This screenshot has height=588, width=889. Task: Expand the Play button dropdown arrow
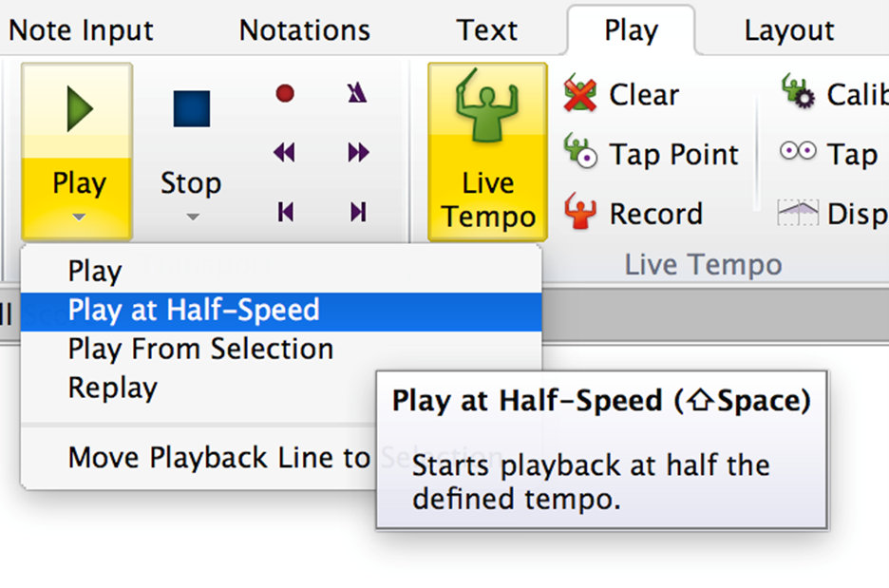pos(79,217)
